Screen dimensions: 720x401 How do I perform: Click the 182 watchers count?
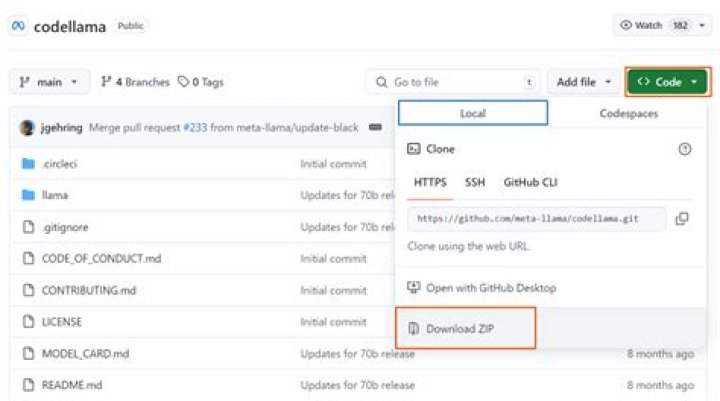[x=680, y=25]
